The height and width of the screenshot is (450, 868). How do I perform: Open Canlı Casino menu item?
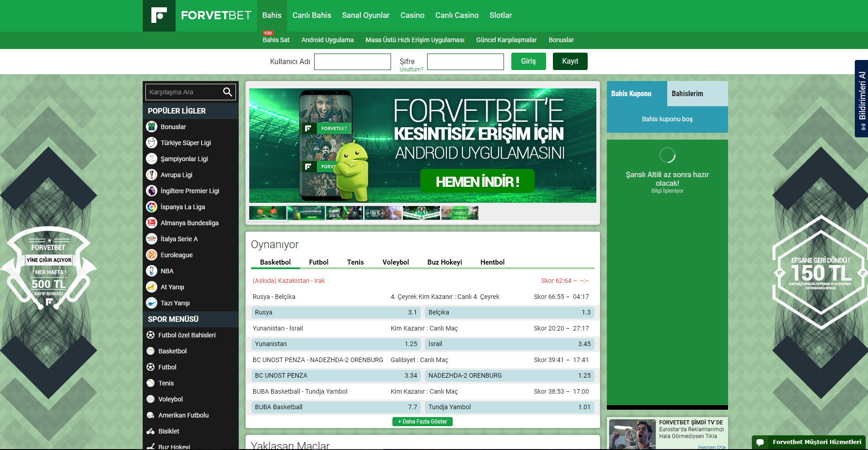(x=456, y=16)
